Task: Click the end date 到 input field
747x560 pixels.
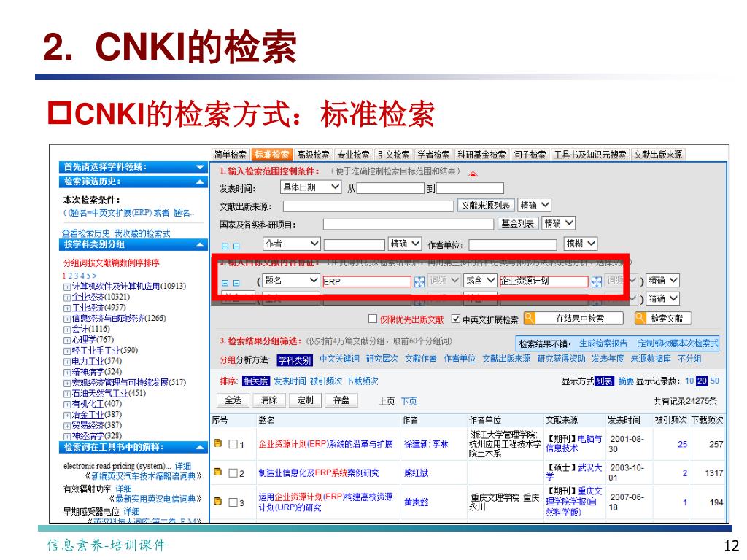Action: pos(471,188)
